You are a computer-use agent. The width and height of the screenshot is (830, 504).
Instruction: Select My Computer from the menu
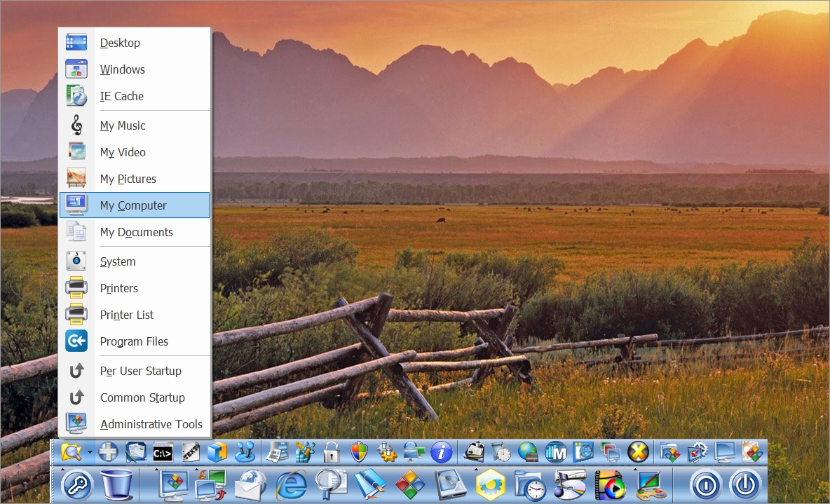point(133,205)
